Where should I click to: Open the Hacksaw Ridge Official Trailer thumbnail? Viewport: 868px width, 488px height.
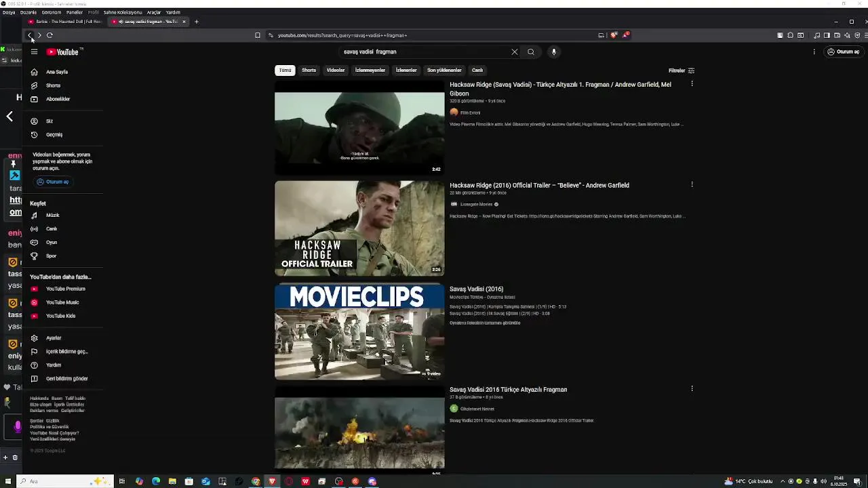[x=359, y=228]
